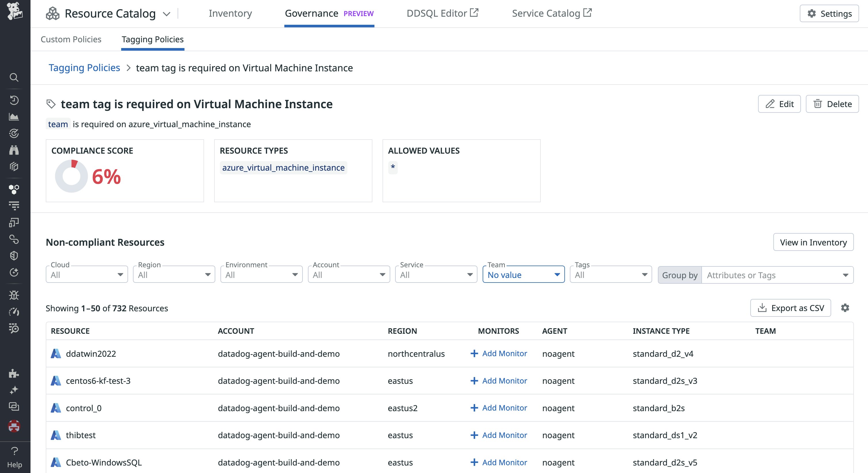Click Add Monitor for ddatwin2022
This screenshot has width=868, height=473.
pos(499,353)
